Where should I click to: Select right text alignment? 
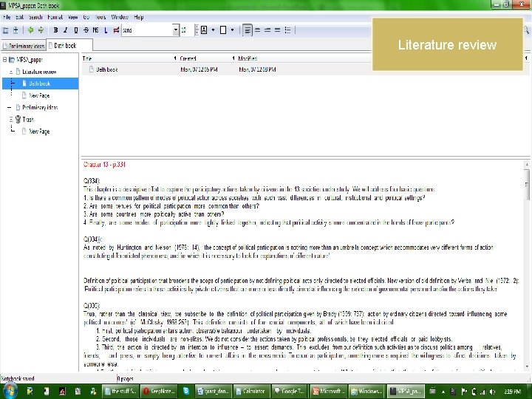267,30
